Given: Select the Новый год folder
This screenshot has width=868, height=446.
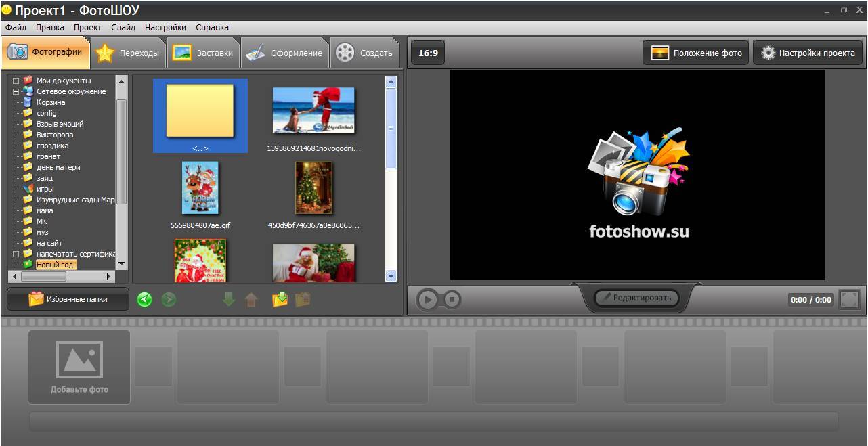Looking at the screenshot, I should 56,265.
